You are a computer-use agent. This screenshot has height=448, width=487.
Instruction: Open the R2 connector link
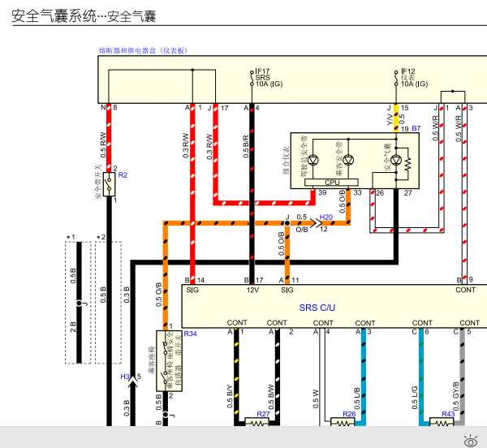tap(123, 175)
